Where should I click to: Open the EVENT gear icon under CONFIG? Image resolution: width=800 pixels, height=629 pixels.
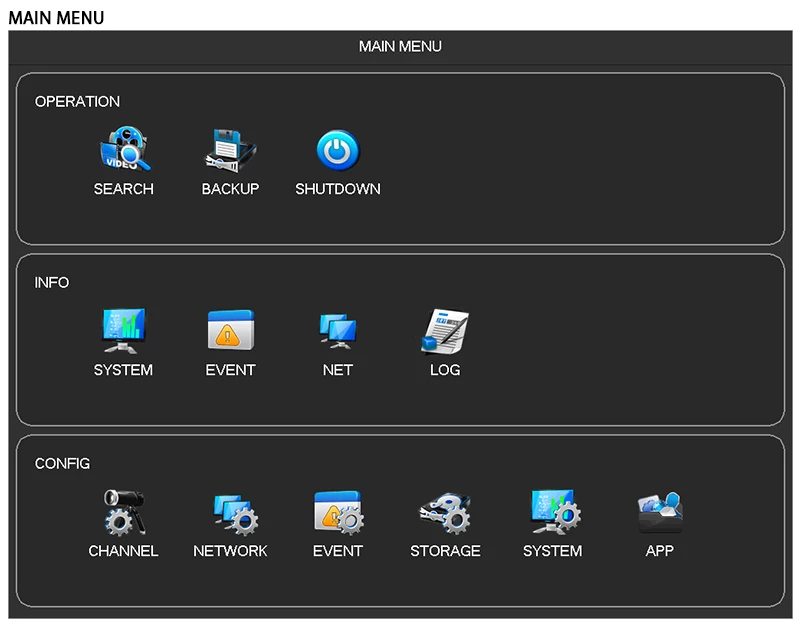[338, 512]
